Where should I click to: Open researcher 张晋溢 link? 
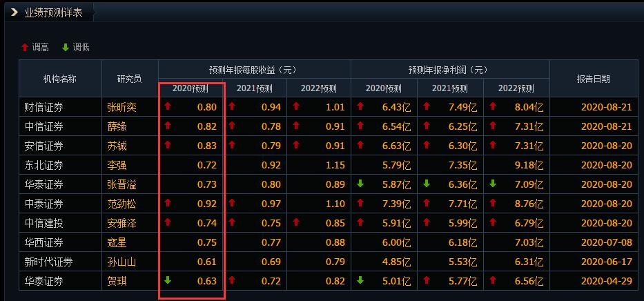coord(121,185)
